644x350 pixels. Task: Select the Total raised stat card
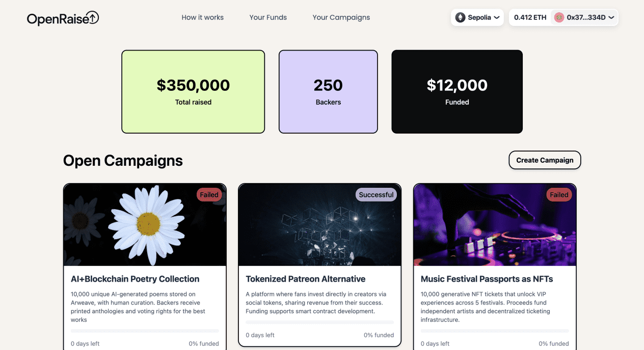(x=193, y=92)
